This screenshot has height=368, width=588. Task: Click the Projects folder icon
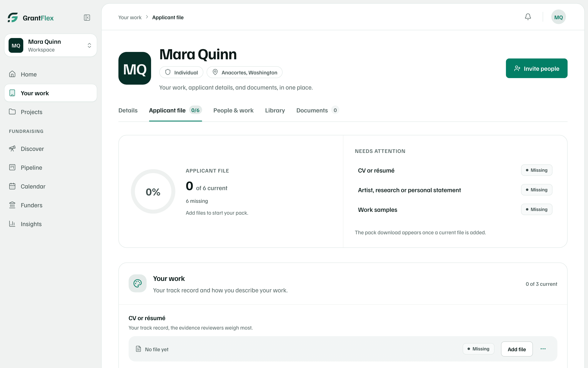12,112
